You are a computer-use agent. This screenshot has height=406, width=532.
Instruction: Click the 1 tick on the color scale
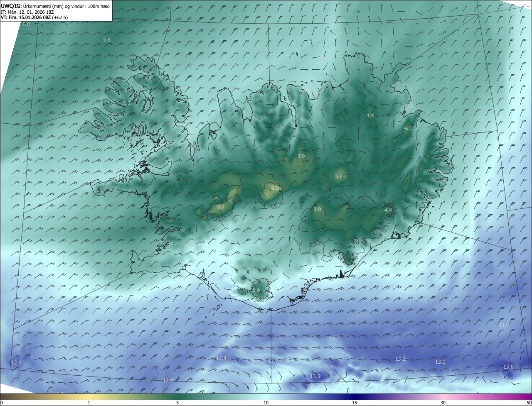89,403
